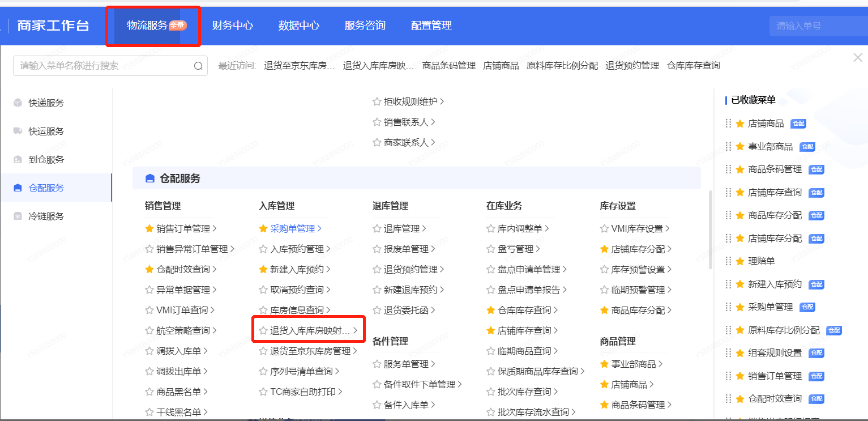Open 航空策略查询 under 销售管理
The height and width of the screenshot is (421, 868).
click(183, 331)
